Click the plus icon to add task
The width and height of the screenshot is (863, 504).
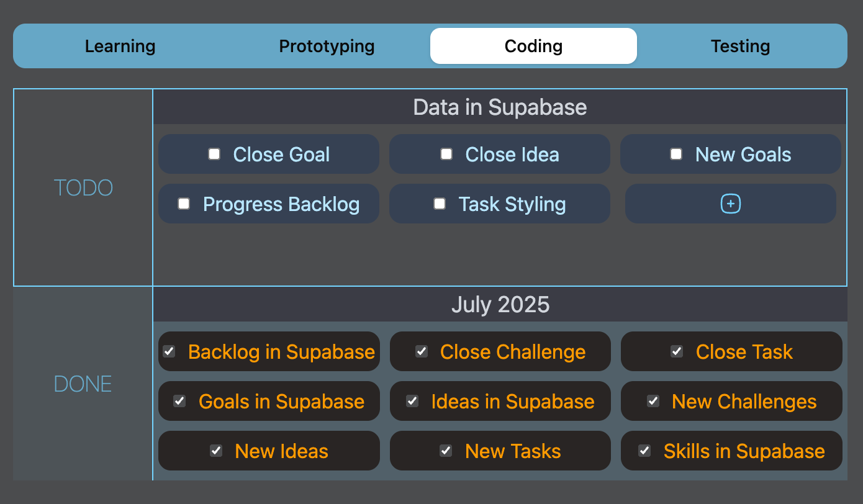click(x=730, y=204)
